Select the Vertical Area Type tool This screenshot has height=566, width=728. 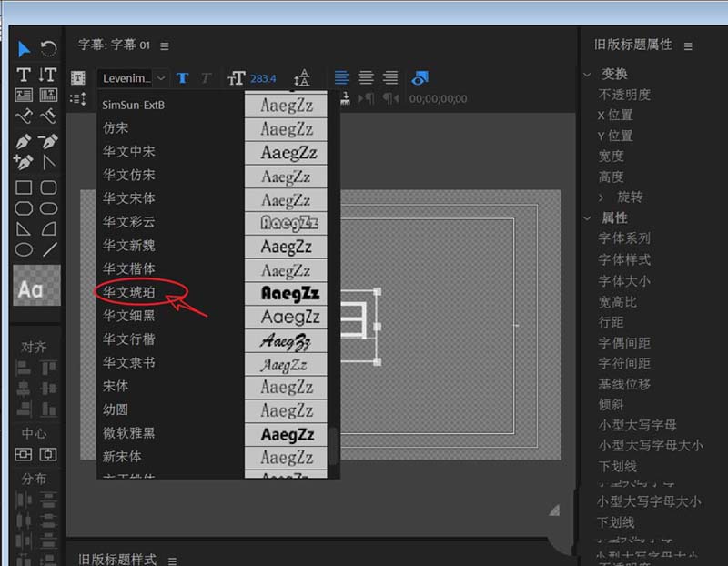[x=48, y=96]
